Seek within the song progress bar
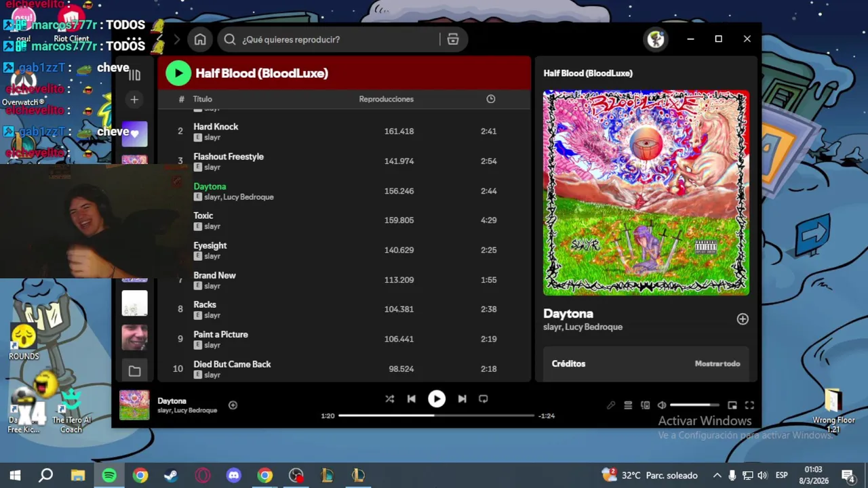The height and width of the screenshot is (488, 868). point(436,415)
